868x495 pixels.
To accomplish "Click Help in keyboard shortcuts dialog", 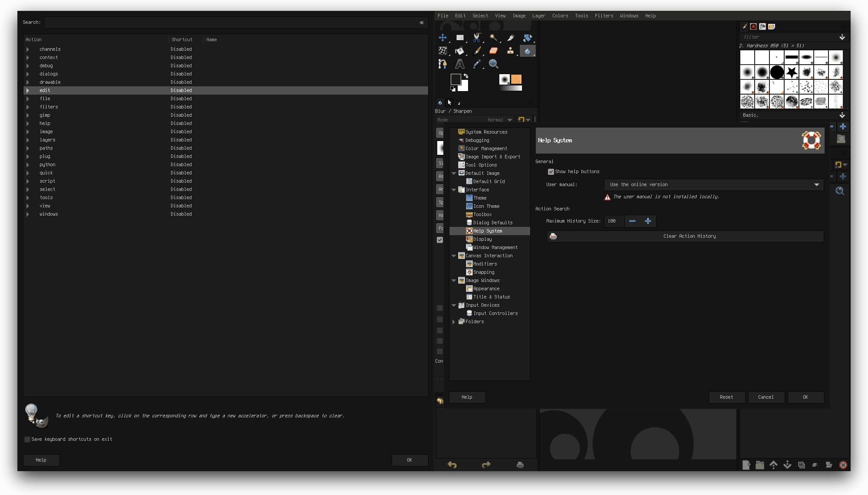I will [41, 460].
